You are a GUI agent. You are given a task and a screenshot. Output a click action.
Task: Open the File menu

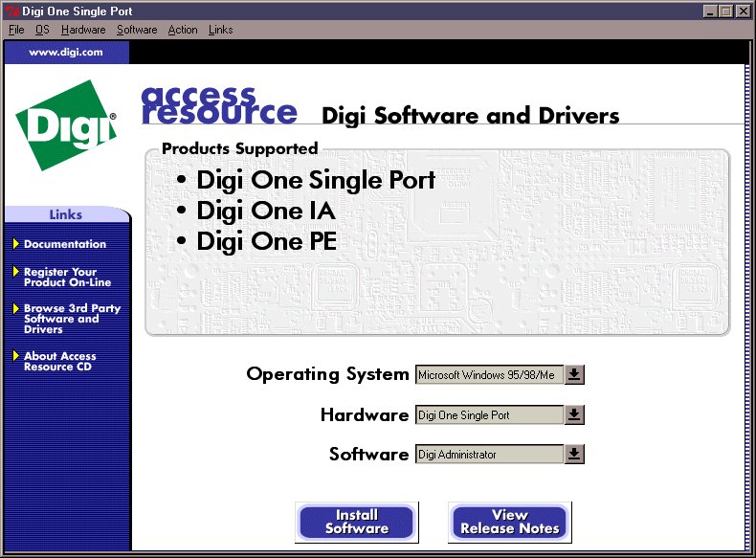pos(16,30)
